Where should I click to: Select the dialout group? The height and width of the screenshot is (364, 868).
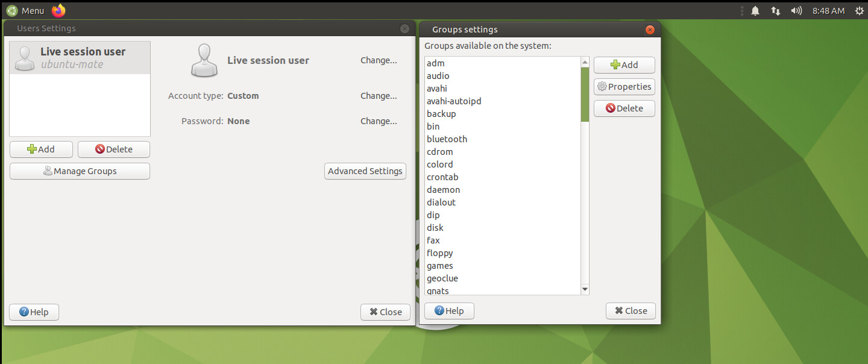tap(503, 202)
